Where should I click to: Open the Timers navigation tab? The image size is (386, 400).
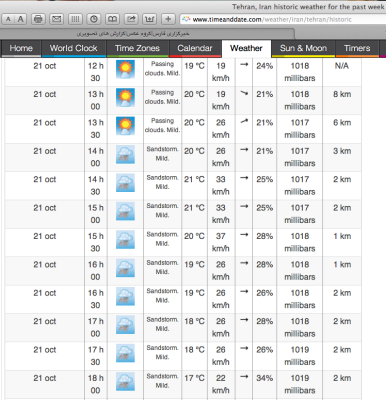[x=357, y=48]
